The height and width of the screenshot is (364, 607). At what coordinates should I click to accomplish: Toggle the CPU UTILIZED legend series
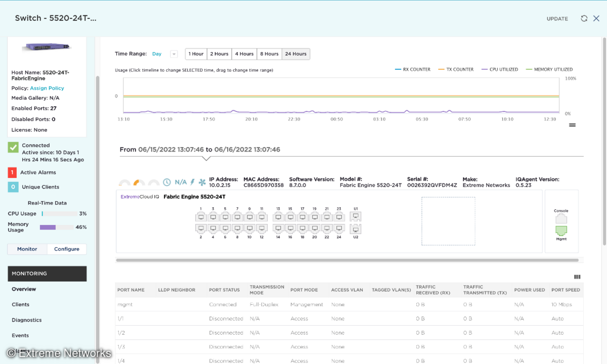[500, 69]
